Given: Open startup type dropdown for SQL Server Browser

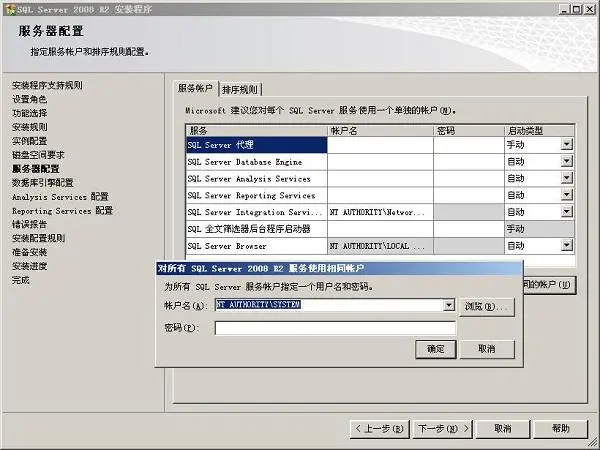Looking at the screenshot, I should pyautogui.click(x=567, y=246).
